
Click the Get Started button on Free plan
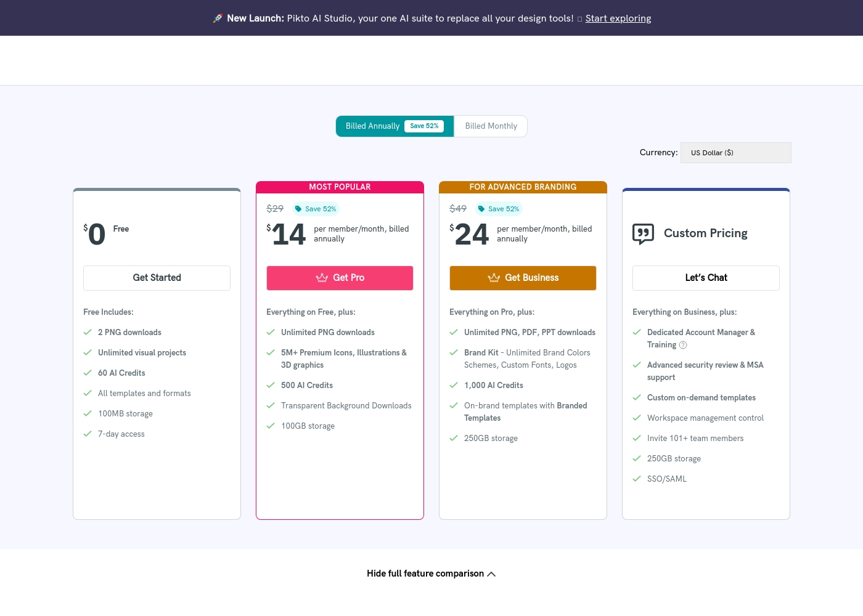[x=157, y=278]
